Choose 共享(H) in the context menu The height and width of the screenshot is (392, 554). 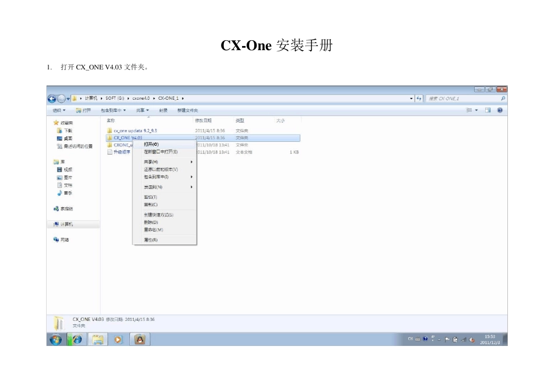[164, 162]
